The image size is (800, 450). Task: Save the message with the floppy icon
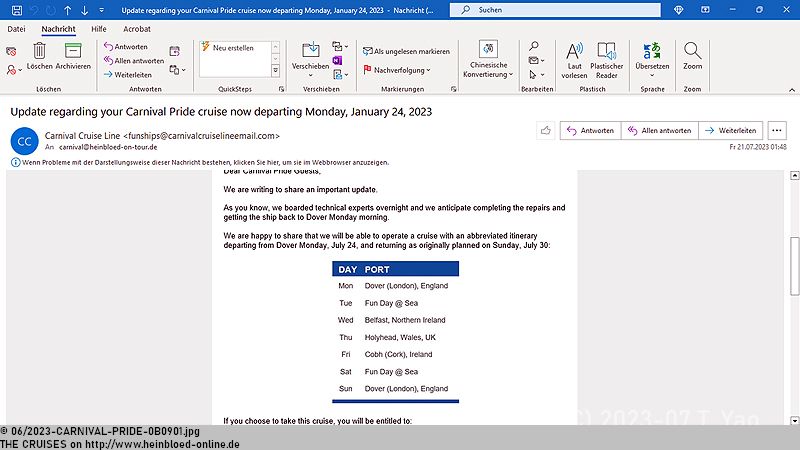(16, 10)
